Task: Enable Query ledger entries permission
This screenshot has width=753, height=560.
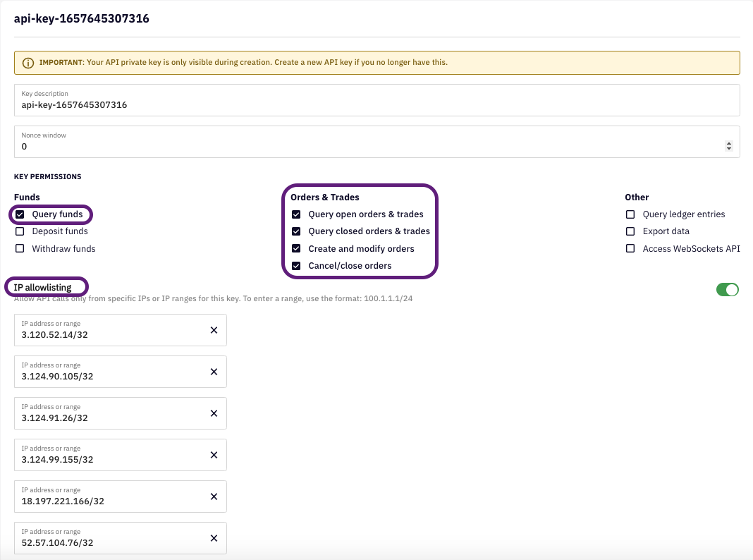Action: (630, 214)
